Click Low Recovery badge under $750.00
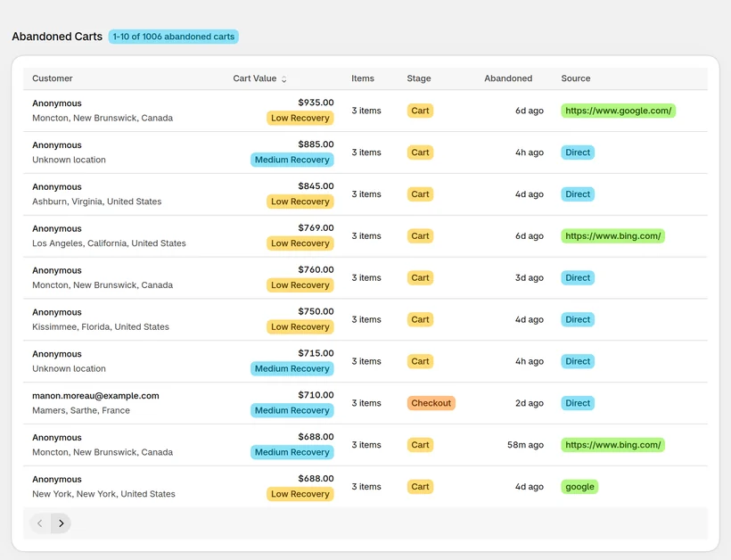Image resolution: width=731 pixels, height=560 pixels. click(300, 327)
